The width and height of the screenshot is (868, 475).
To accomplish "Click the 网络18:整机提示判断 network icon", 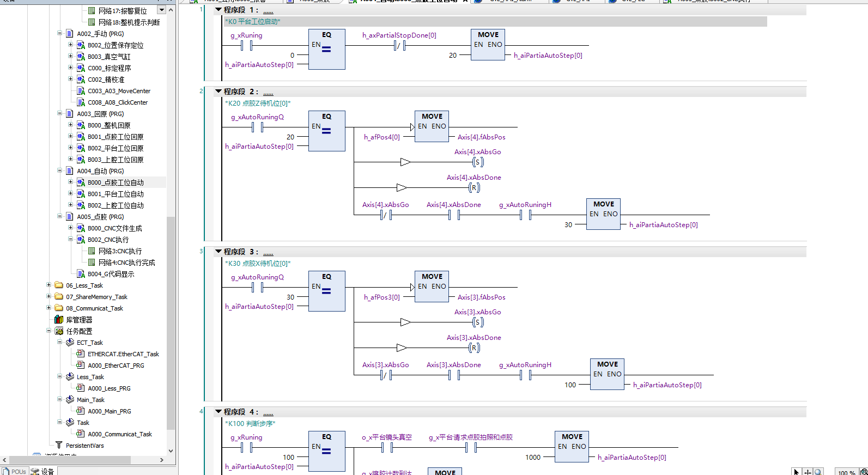I will 92,22.
